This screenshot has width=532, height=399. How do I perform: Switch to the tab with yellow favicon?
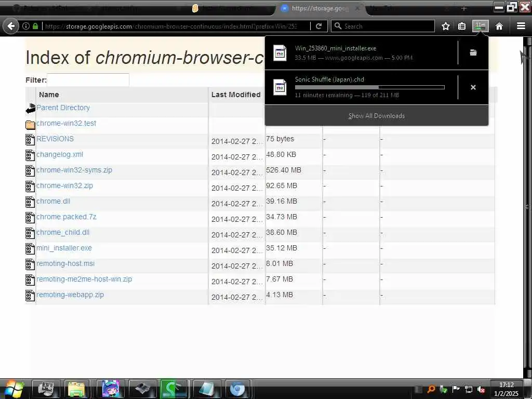[195, 8]
